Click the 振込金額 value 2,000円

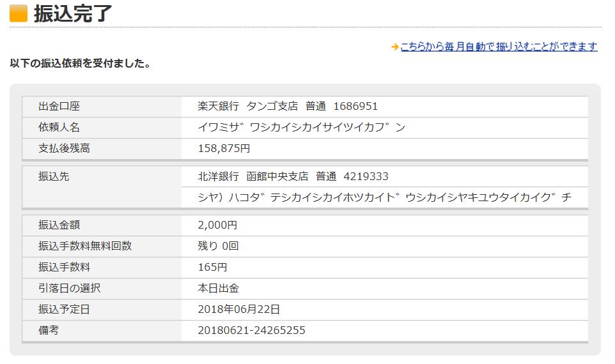coord(217,225)
